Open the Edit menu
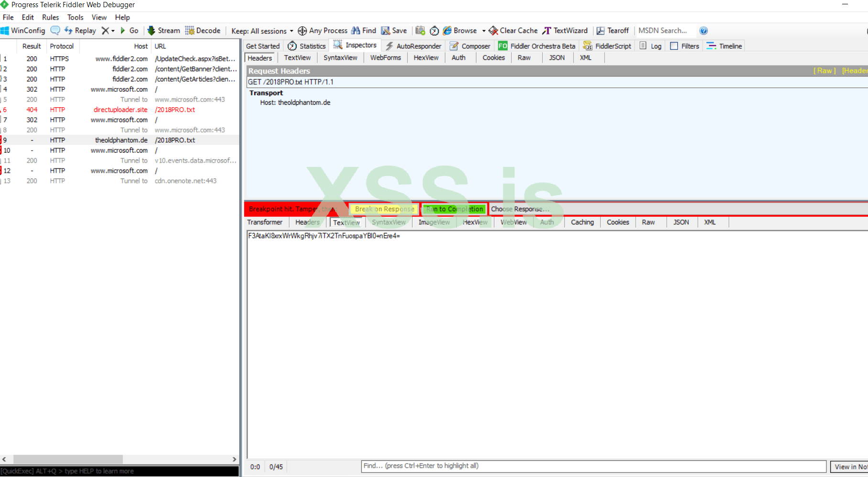Image resolution: width=868 pixels, height=477 pixels. tap(28, 17)
